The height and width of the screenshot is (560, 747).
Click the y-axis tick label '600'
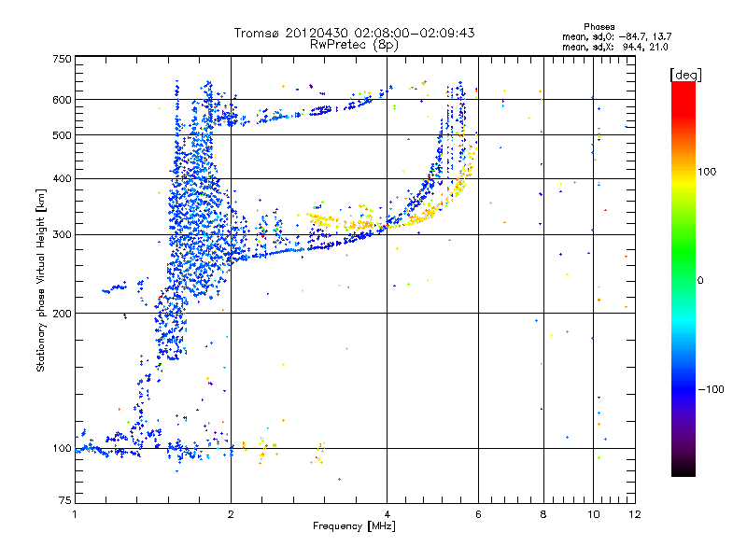[62, 100]
